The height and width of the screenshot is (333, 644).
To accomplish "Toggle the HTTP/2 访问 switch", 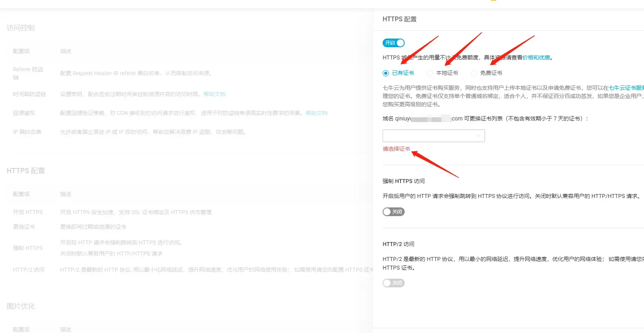I will tap(393, 283).
